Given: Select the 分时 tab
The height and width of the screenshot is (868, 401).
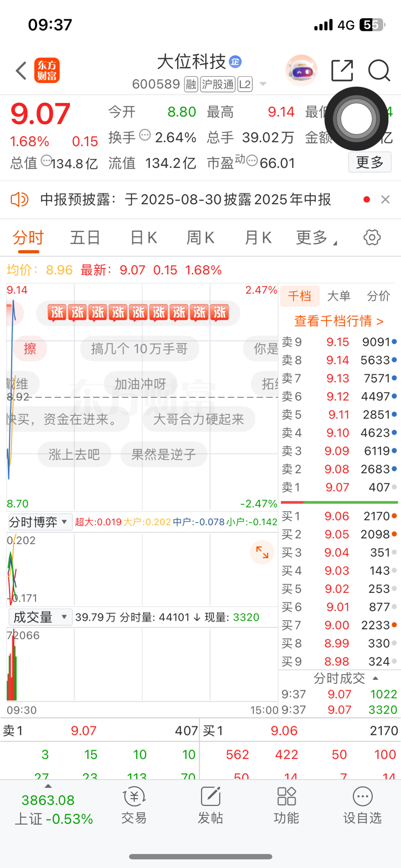Looking at the screenshot, I should point(28,238).
